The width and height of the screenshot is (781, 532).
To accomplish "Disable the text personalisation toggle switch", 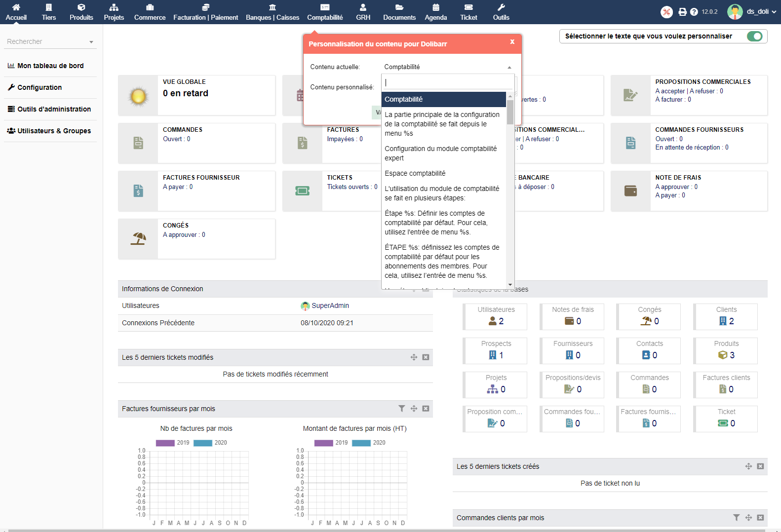I will [x=754, y=36].
